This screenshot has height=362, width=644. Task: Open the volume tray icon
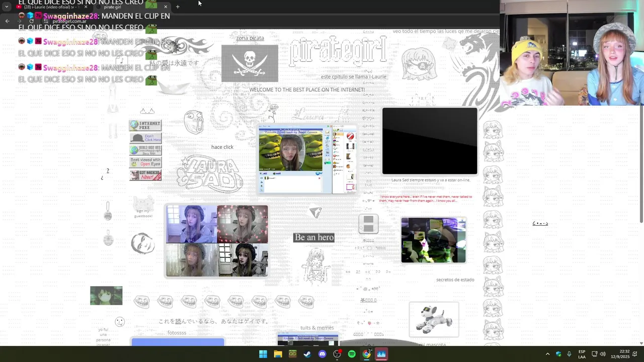pos(603,354)
